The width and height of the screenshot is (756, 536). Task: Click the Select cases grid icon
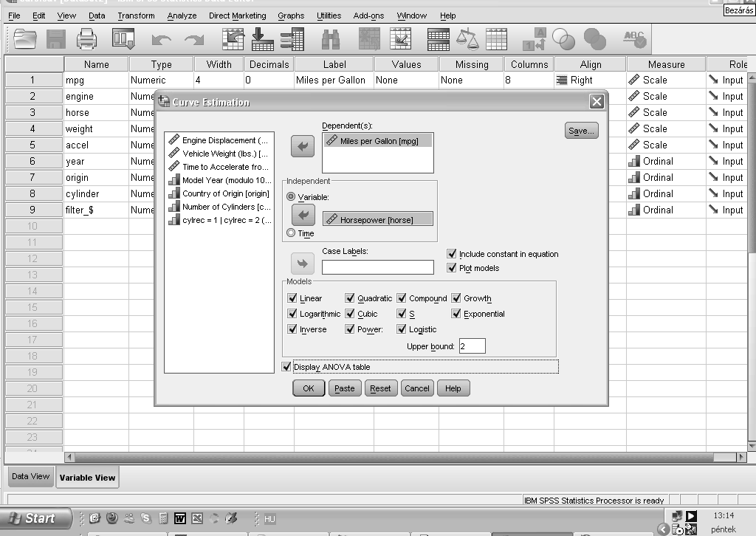497,40
